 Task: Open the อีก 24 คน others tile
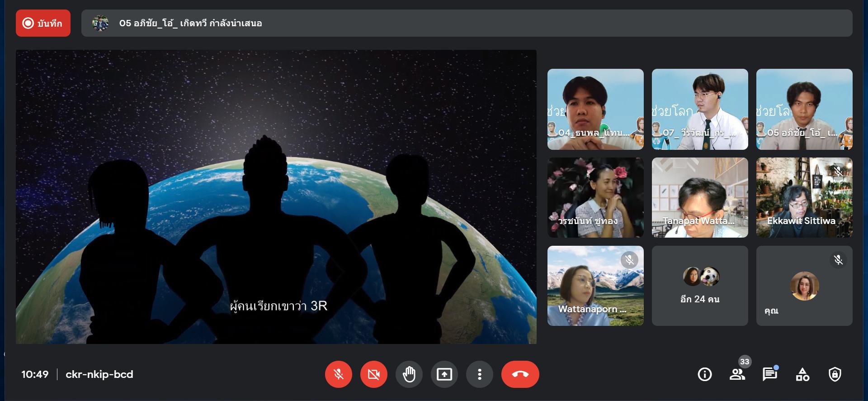click(x=700, y=286)
